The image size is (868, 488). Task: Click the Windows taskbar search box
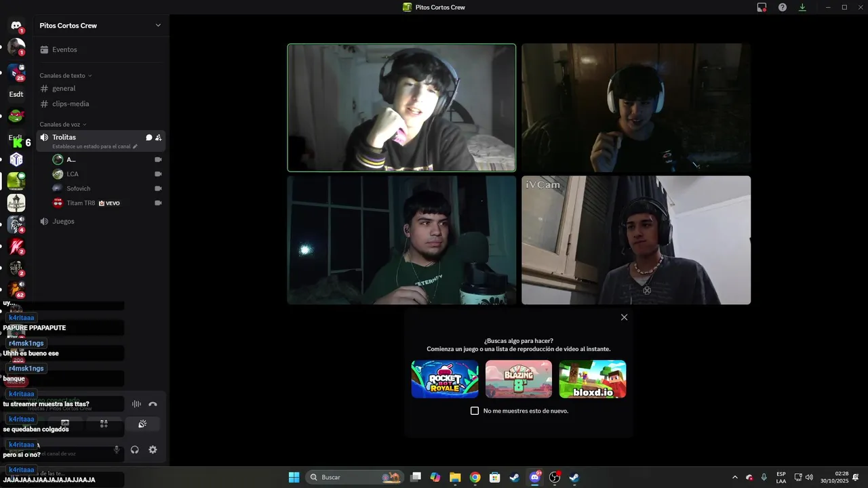point(355,477)
